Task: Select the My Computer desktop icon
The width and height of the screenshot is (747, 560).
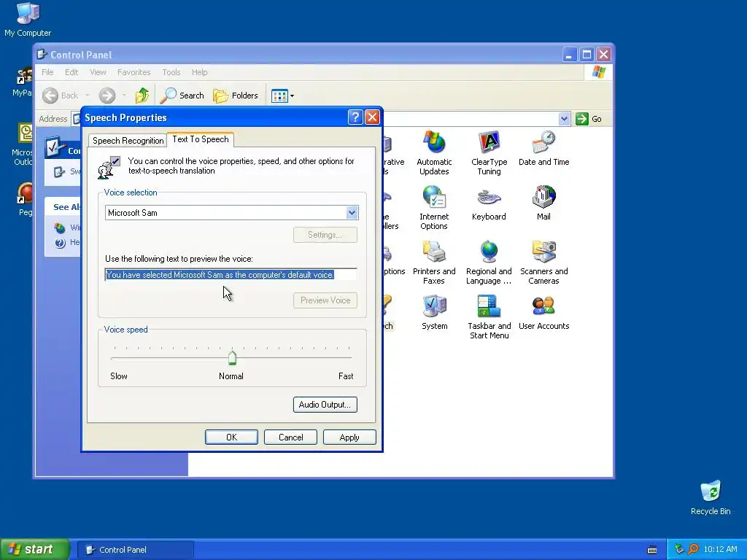Action: click(x=28, y=20)
